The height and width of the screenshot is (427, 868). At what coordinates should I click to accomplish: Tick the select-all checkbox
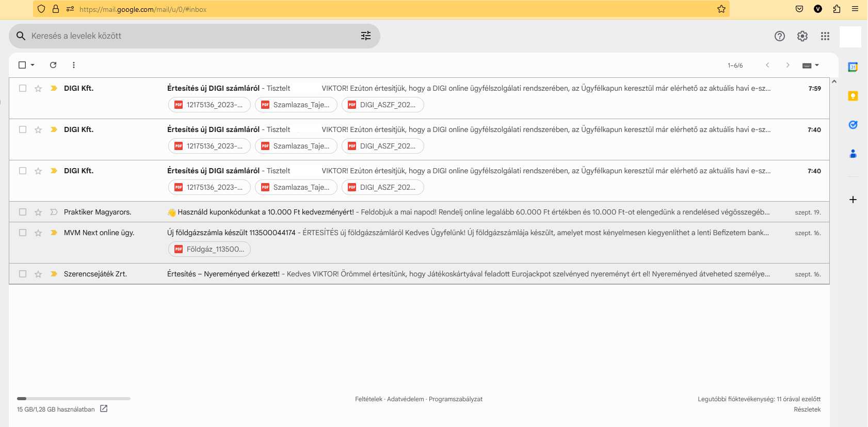(x=22, y=65)
